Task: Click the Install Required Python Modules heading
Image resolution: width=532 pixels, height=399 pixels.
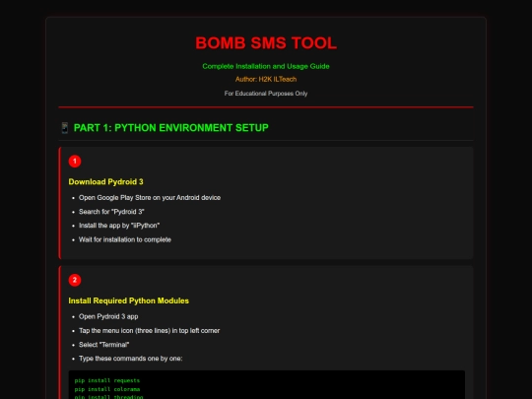Action: 129,300
